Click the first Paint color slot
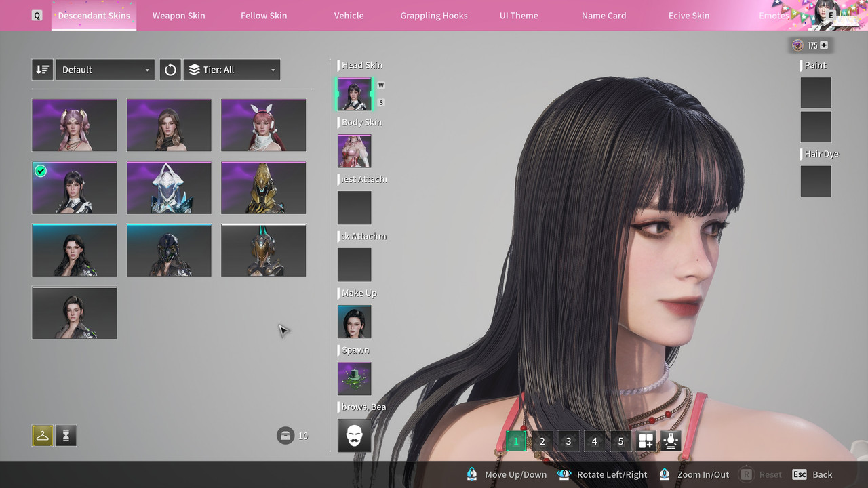868x488 pixels. [816, 92]
